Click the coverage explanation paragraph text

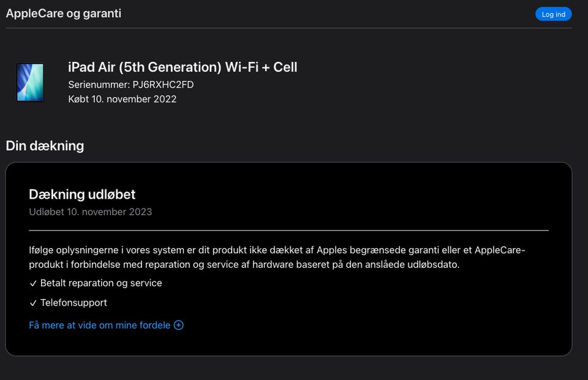click(245, 257)
